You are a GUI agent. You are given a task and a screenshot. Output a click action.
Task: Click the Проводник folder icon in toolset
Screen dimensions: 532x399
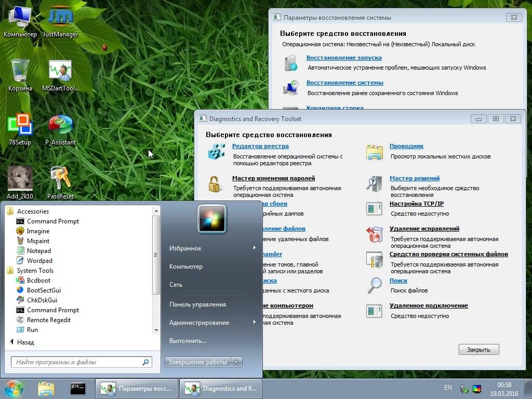pos(375,152)
